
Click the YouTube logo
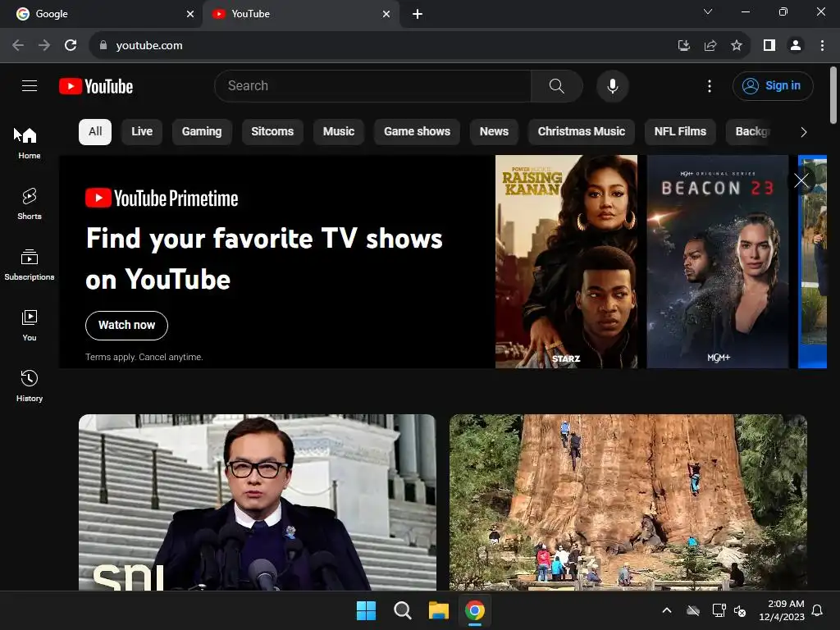click(x=96, y=86)
